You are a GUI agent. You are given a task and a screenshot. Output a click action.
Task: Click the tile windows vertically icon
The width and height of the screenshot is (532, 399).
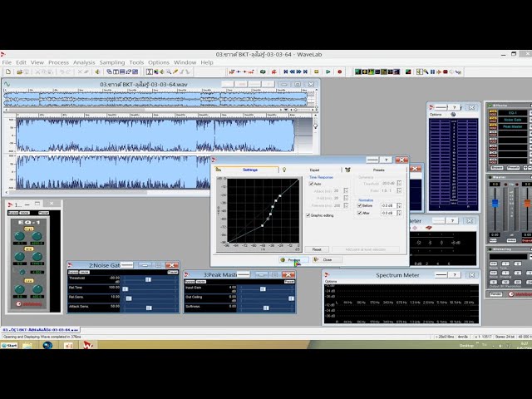click(116, 72)
